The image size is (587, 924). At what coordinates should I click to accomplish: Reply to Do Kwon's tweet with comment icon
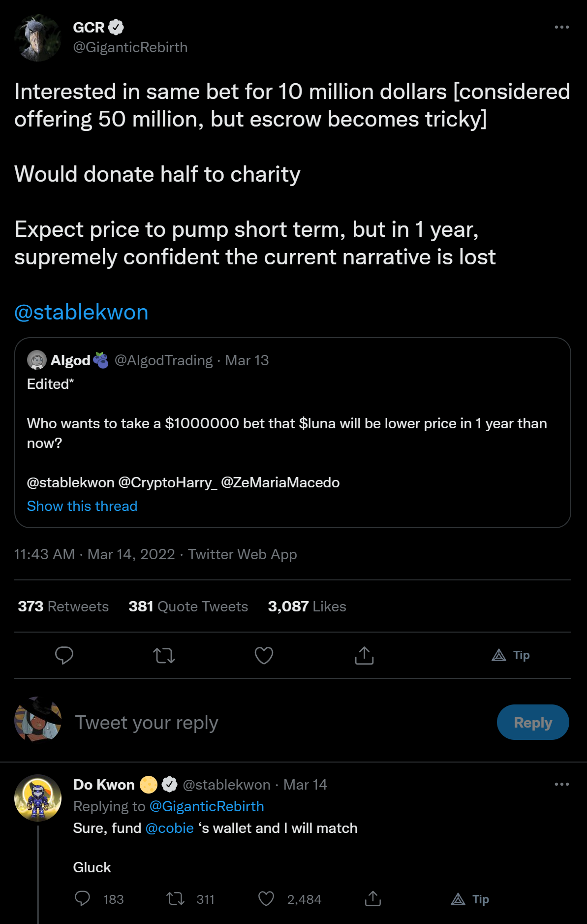(x=82, y=899)
